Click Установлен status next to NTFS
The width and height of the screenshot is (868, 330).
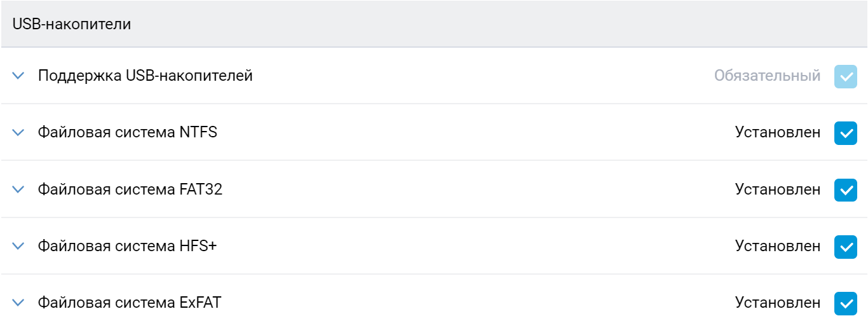pyautogui.click(x=778, y=133)
